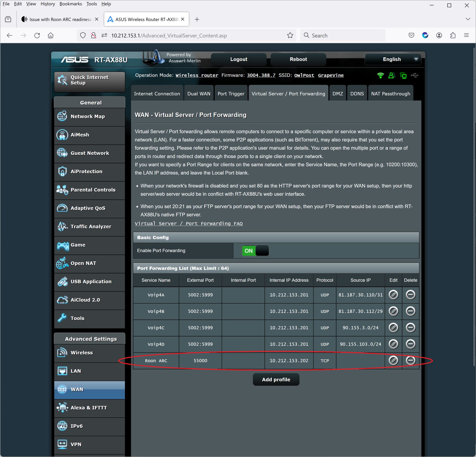Delete the Roon ARC port forward

pos(410,360)
